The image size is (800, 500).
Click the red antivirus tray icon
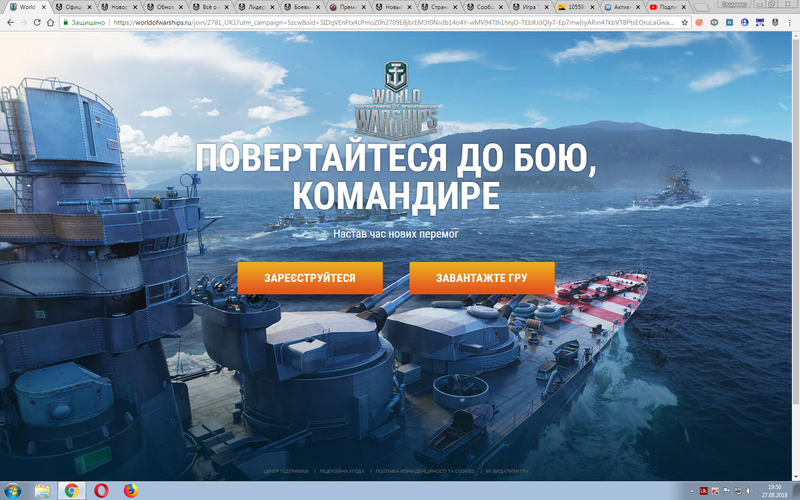[715, 491]
